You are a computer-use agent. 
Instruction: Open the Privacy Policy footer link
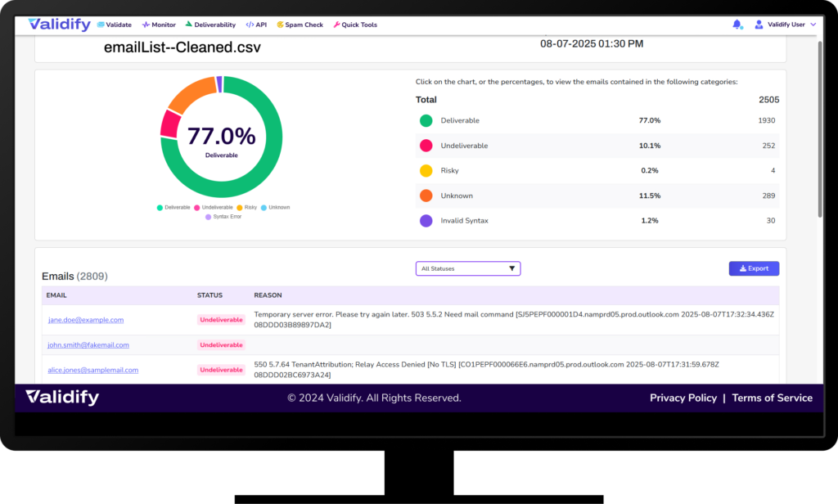[683, 398]
